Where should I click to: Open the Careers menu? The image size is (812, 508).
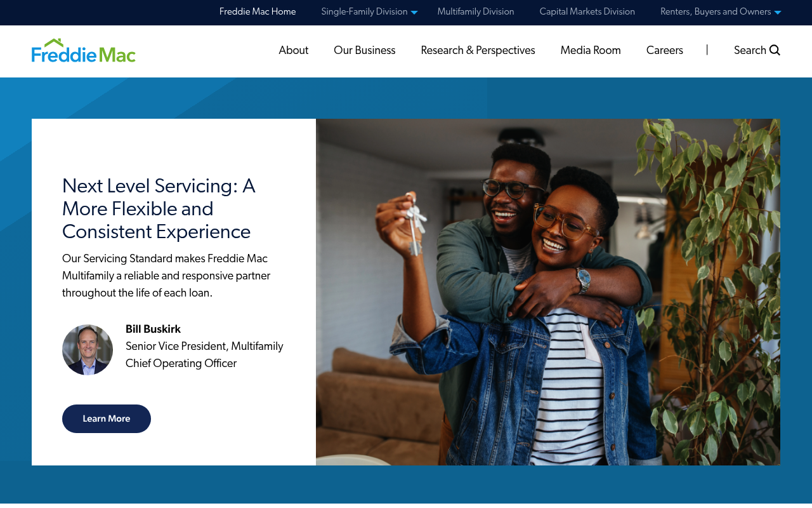pos(665,50)
